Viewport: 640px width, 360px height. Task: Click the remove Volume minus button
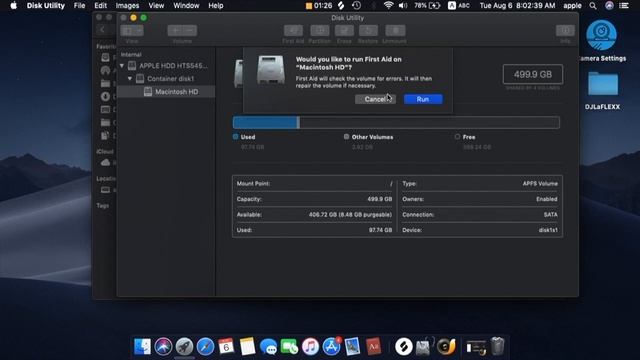coord(190,31)
